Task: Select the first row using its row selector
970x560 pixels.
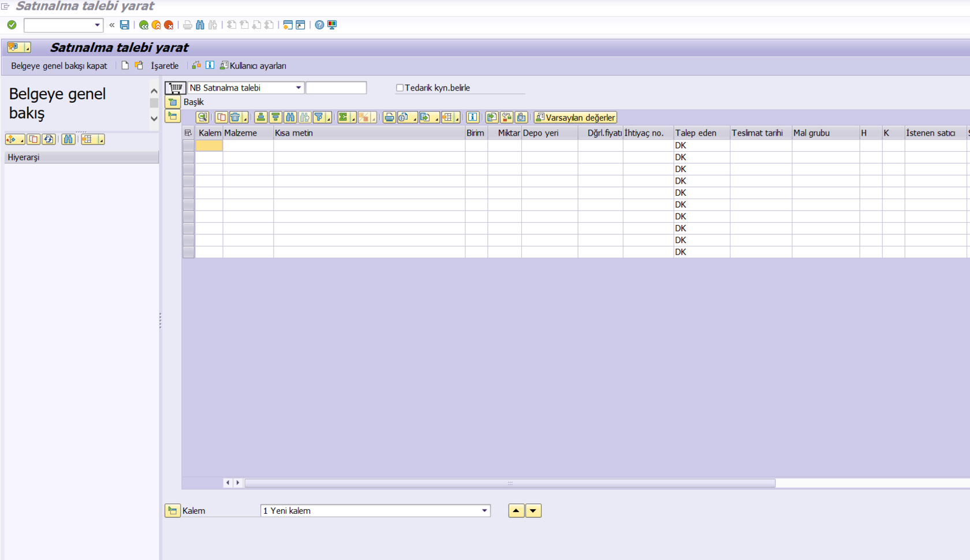Action: [x=188, y=145]
